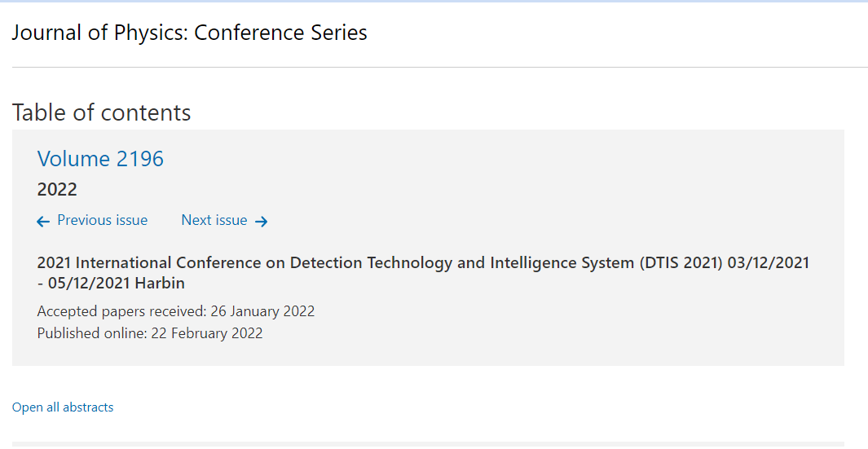Viewport: 868px width, 449px height.
Task: Expand all abstracts via Open all abstracts
Action: (x=63, y=407)
